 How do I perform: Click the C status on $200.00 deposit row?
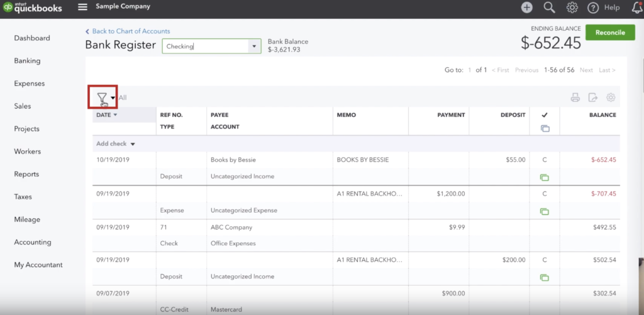click(x=545, y=260)
